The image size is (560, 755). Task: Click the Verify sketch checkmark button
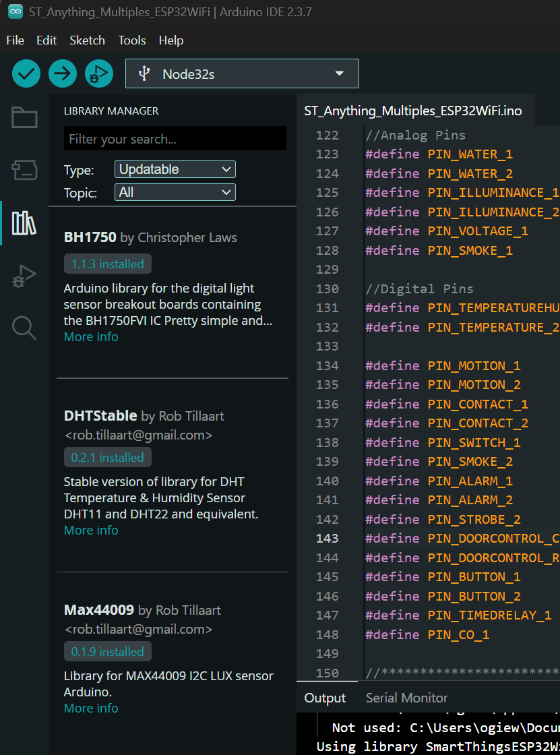click(x=26, y=73)
